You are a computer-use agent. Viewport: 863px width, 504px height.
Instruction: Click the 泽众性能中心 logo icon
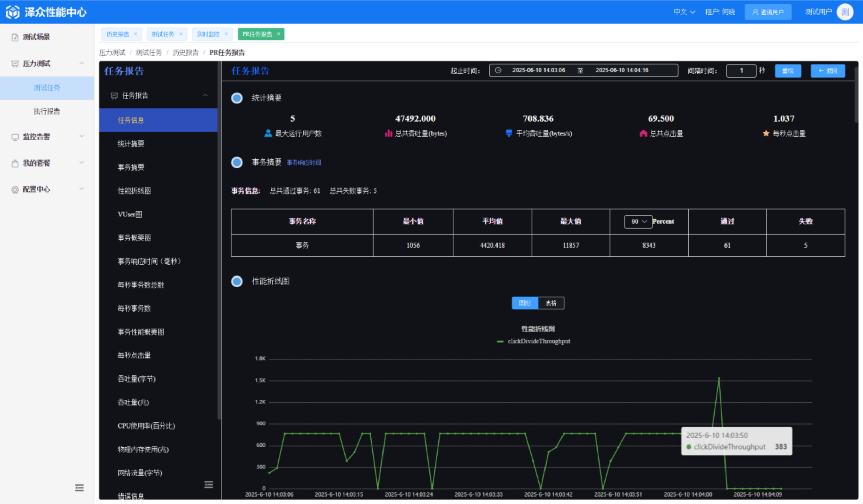(x=13, y=12)
